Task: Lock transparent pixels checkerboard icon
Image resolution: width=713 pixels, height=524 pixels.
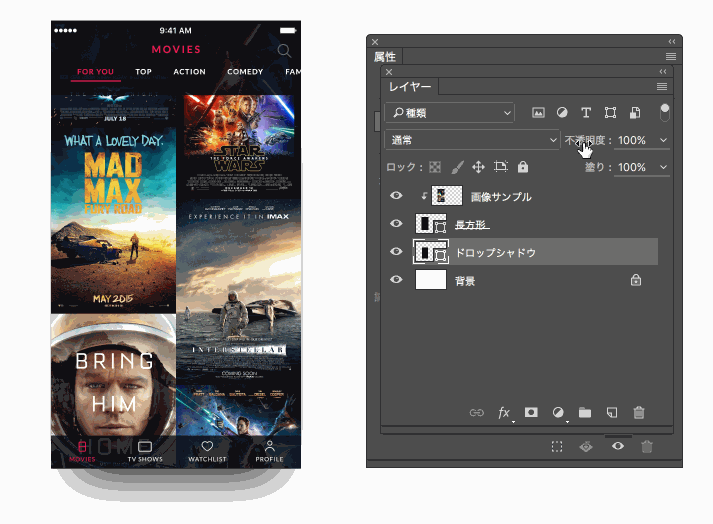Action: (x=435, y=167)
